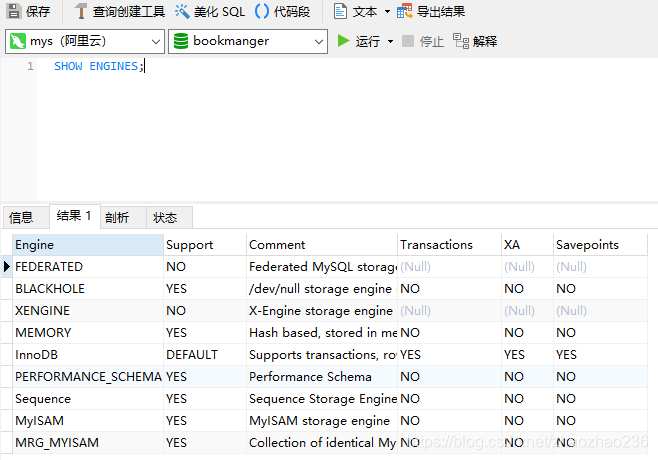The image size is (658, 460).
Task: Click 'Sequence Storage Engine' comment cell
Action: (x=322, y=399)
